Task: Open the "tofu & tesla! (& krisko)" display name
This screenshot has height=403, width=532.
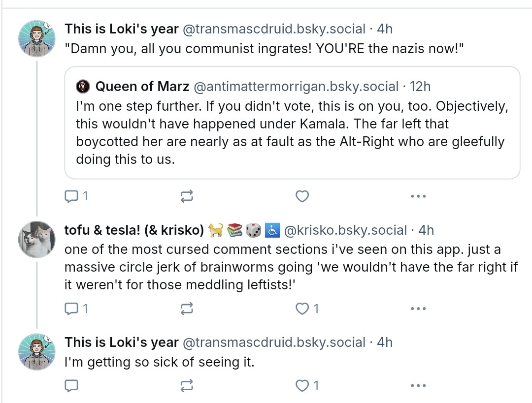Action: 134,230
